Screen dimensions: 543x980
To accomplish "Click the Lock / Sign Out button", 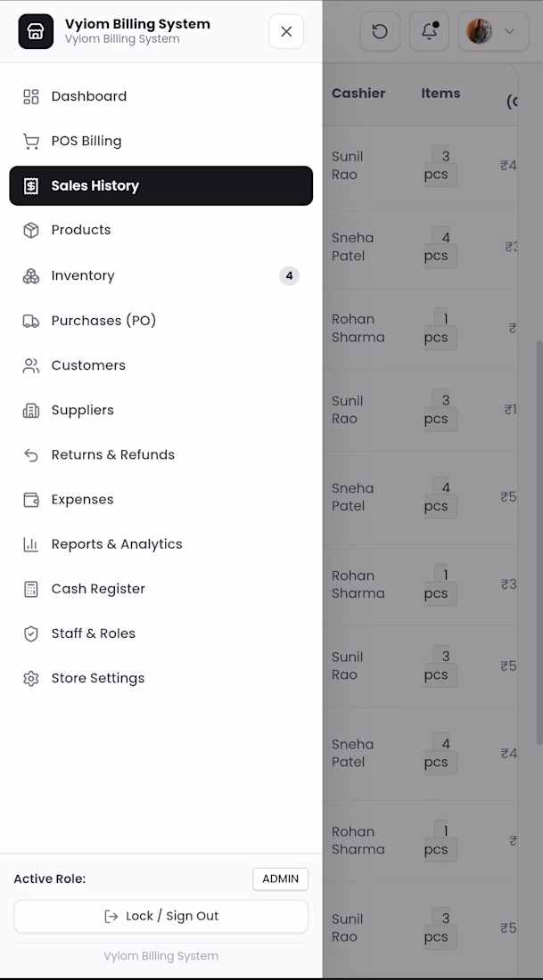I will (160, 916).
